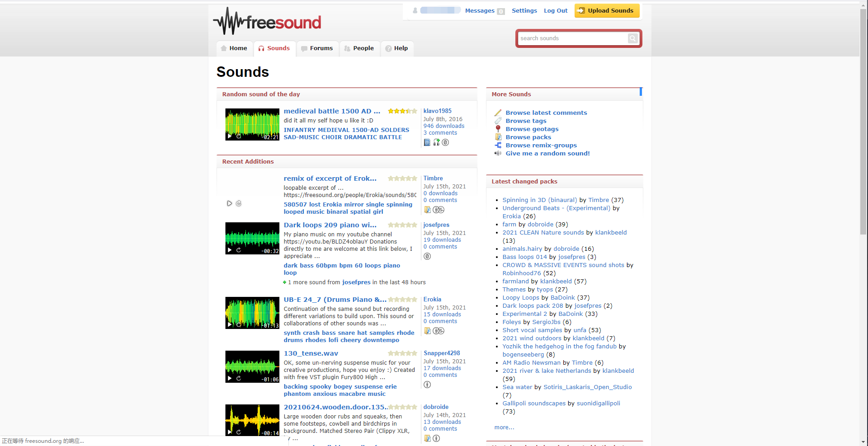Play the 130_tense.wav sound

click(x=230, y=378)
